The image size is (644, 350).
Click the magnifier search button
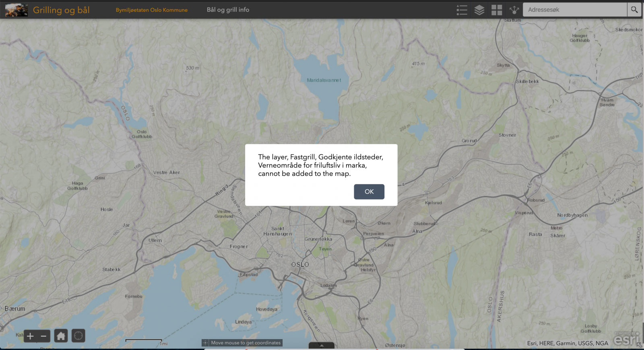[634, 10]
